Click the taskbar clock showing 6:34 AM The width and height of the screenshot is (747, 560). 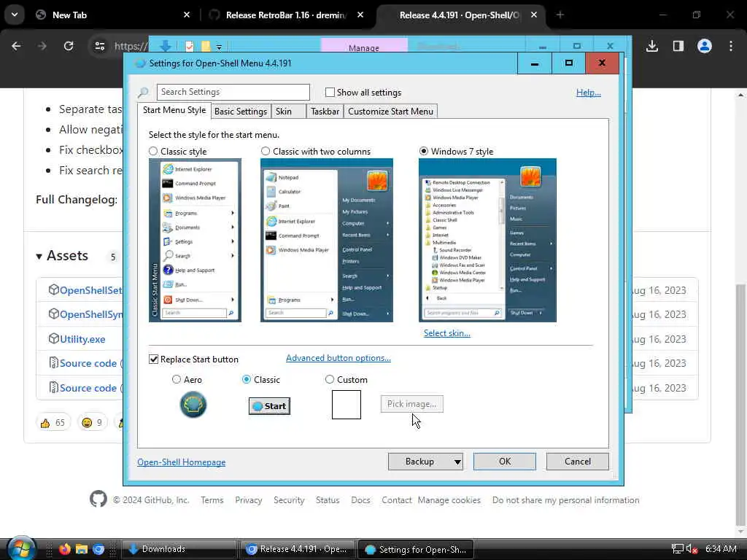click(721, 549)
